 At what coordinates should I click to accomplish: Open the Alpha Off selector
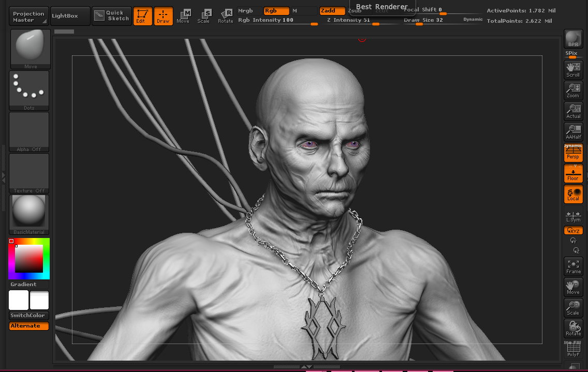29,132
